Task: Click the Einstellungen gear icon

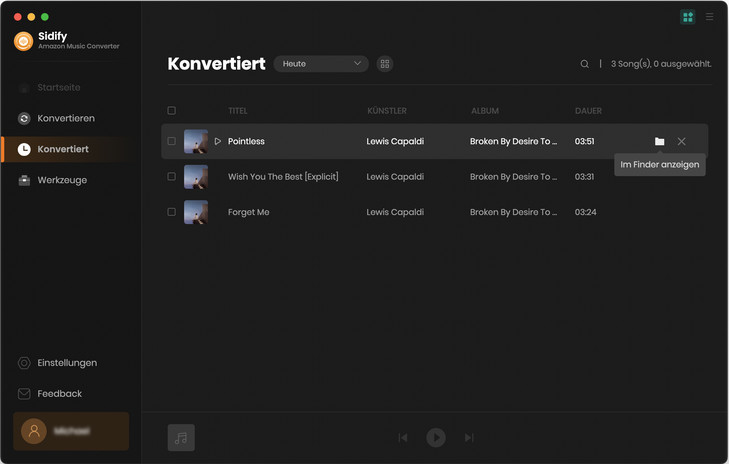Action: coord(24,363)
